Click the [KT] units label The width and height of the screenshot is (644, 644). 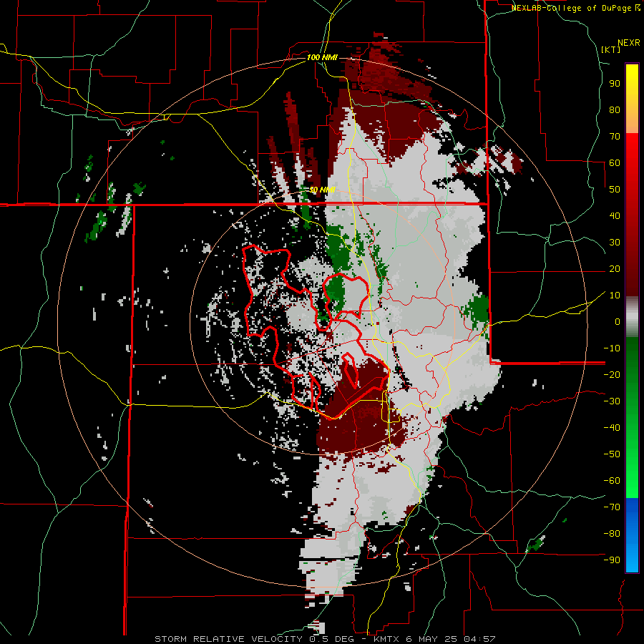pyautogui.click(x=611, y=49)
